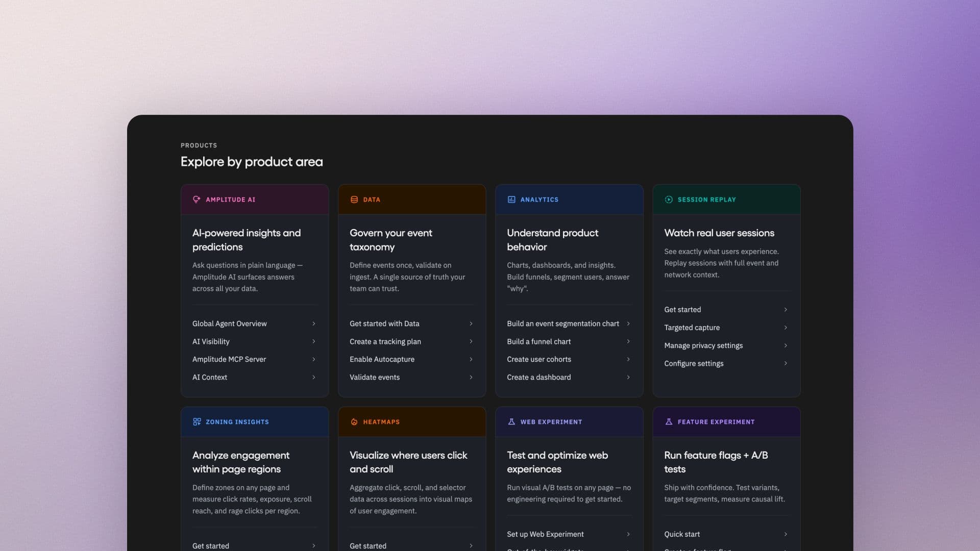The height and width of the screenshot is (551, 980).
Task: Open Create a dashboard link
Action: [x=569, y=377]
